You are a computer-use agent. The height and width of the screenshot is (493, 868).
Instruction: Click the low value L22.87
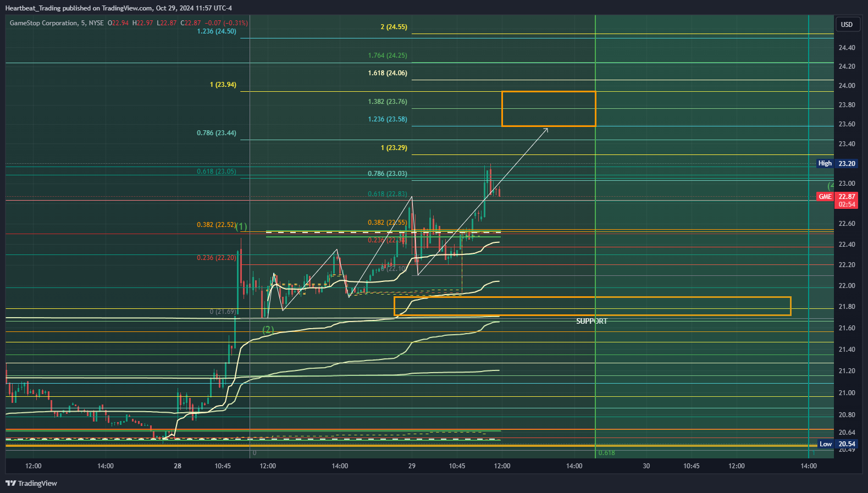tap(167, 23)
